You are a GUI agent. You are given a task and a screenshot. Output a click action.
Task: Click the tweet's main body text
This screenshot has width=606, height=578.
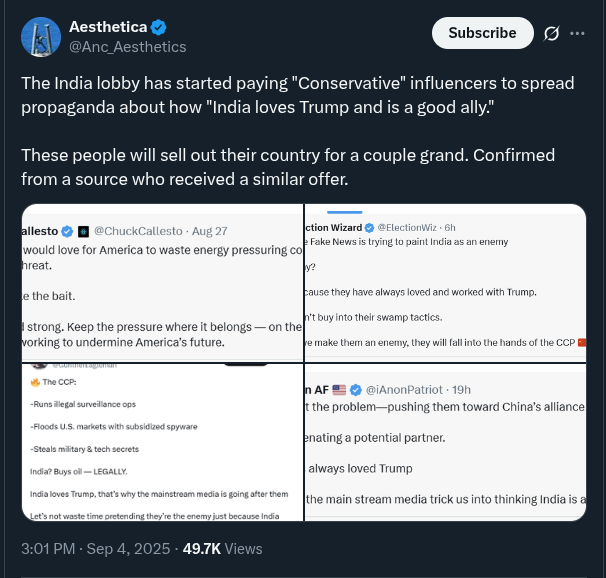298,131
